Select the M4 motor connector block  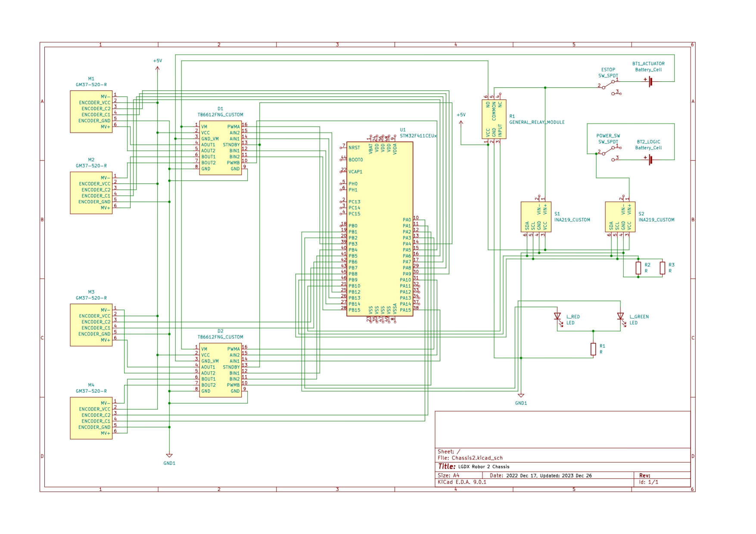pos(91,418)
